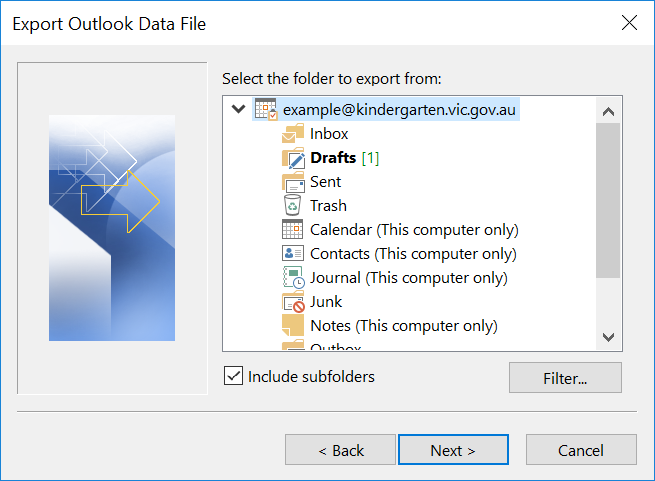Click the Trash recycle bin icon
655x481 pixels.
(x=292, y=206)
